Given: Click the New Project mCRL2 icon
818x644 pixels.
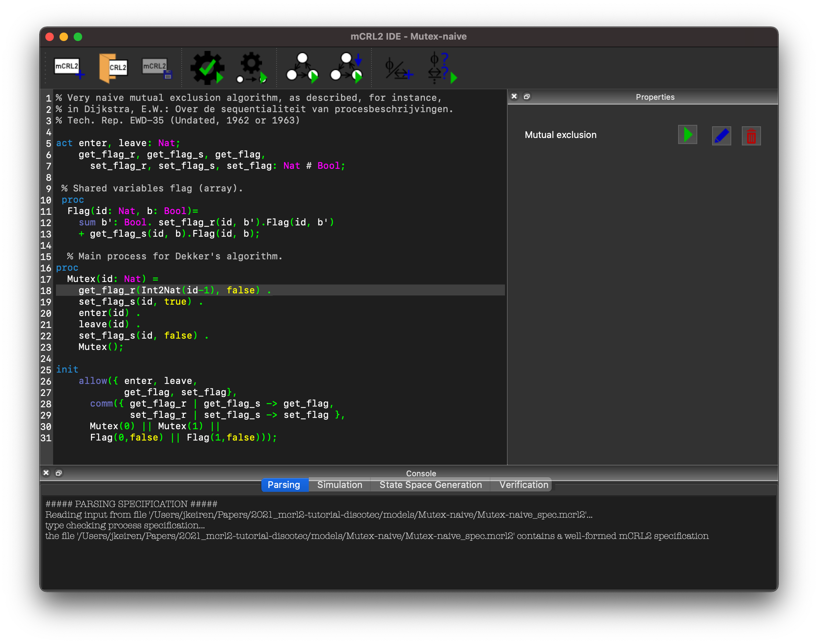Looking at the screenshot, I should pos(69,68).
